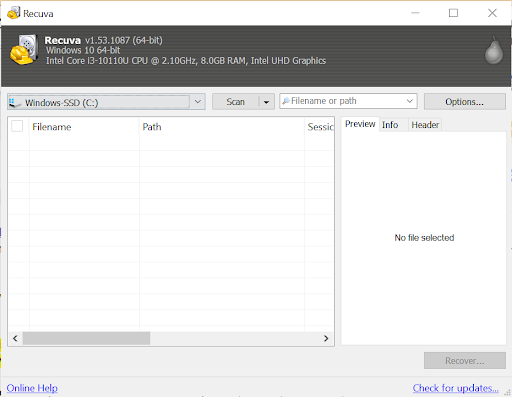Viewport: 512px width, 397px height.
Task: Minimize the Recuva window
Action: (x=415, y=13)
